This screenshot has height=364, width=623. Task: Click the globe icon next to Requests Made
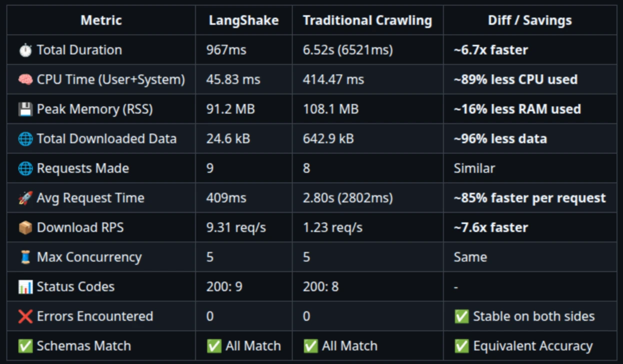click(x=25, y=168)
